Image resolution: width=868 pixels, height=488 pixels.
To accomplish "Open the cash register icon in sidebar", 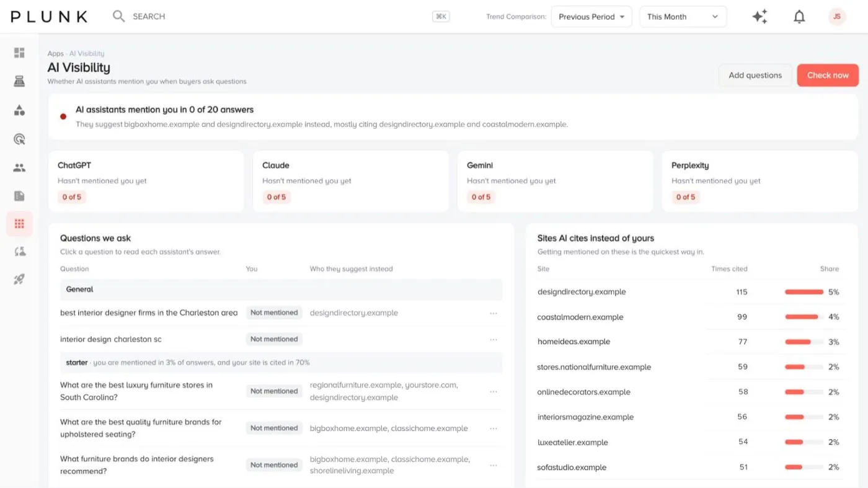I will [19, 81].
